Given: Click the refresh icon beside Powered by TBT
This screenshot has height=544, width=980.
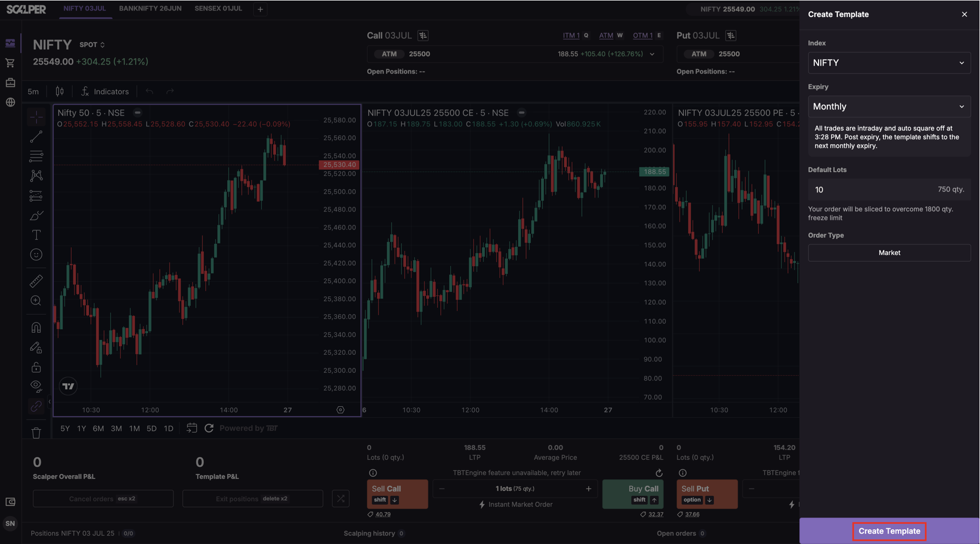Looking at the screenshot, I should pos(209,428).
